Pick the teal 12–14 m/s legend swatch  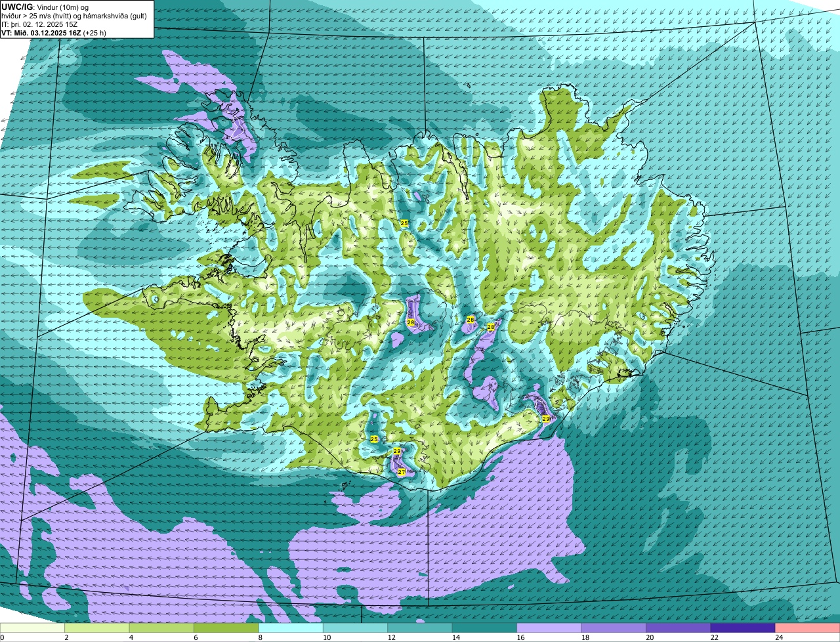(420, 628)
